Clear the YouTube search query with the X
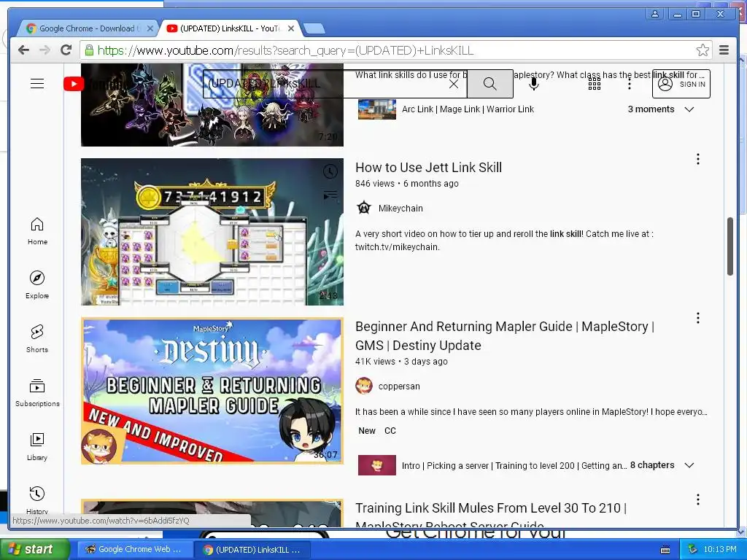 point(454,84)
